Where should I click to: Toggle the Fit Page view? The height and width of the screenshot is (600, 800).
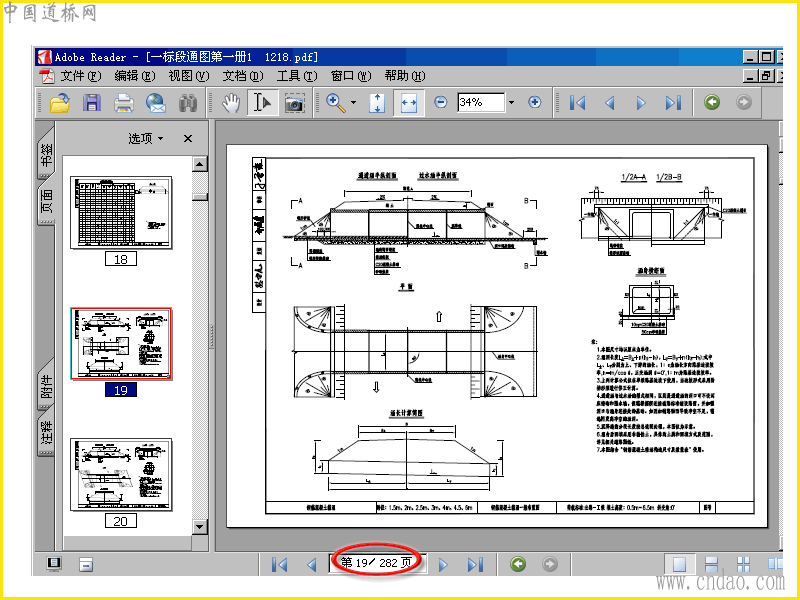pyautogui.click(x=377, y=103)
